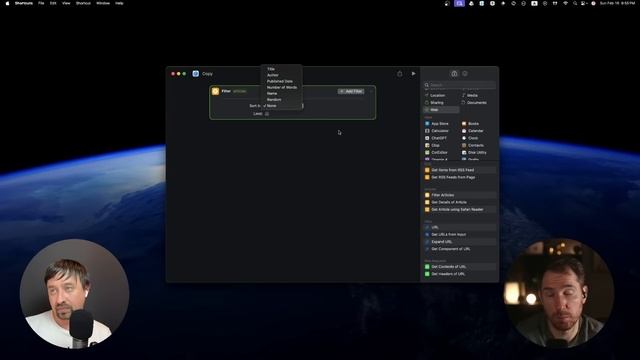Add Get Article using Safari Reader action
Image resolution: width=640 pixels, height=360 pixels.
460,210
